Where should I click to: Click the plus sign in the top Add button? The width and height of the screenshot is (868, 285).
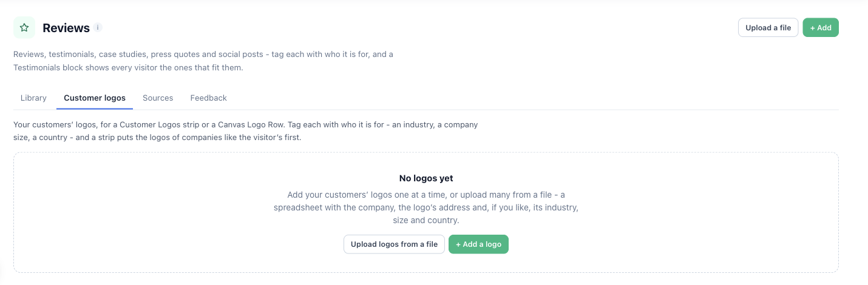pos(813,27)
